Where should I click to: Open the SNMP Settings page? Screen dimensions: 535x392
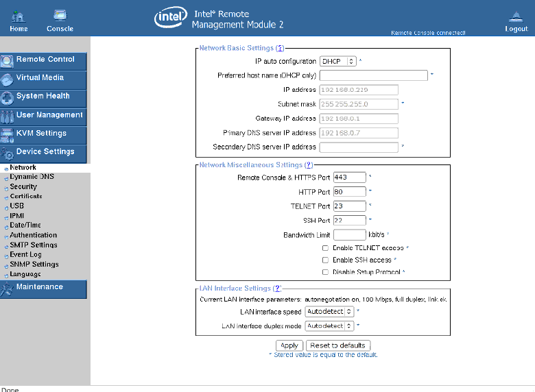pos(34,265)
